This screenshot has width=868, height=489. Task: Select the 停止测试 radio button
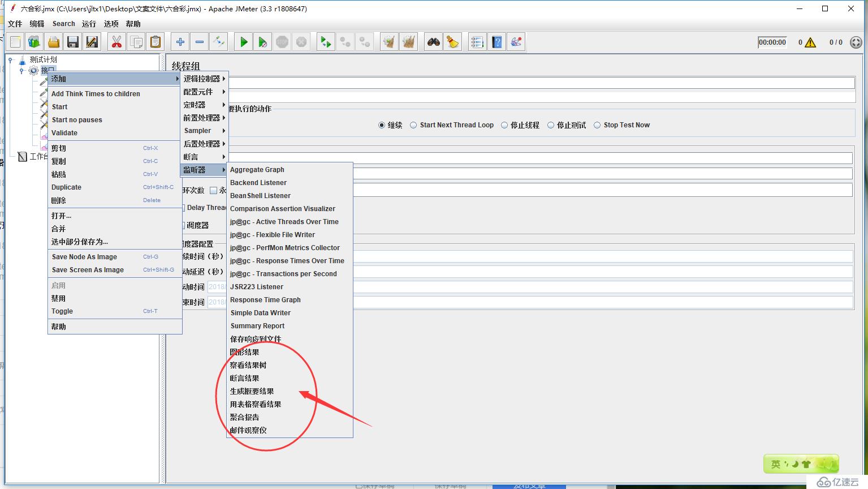(551, 125)
